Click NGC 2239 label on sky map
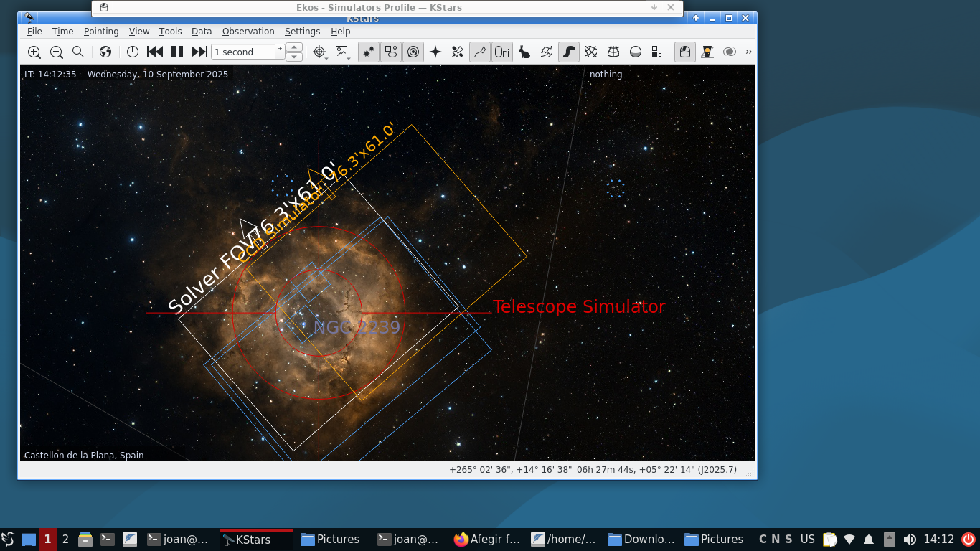Image resolution: width=980 pixels, height=551 pixels. pos(357,328)
